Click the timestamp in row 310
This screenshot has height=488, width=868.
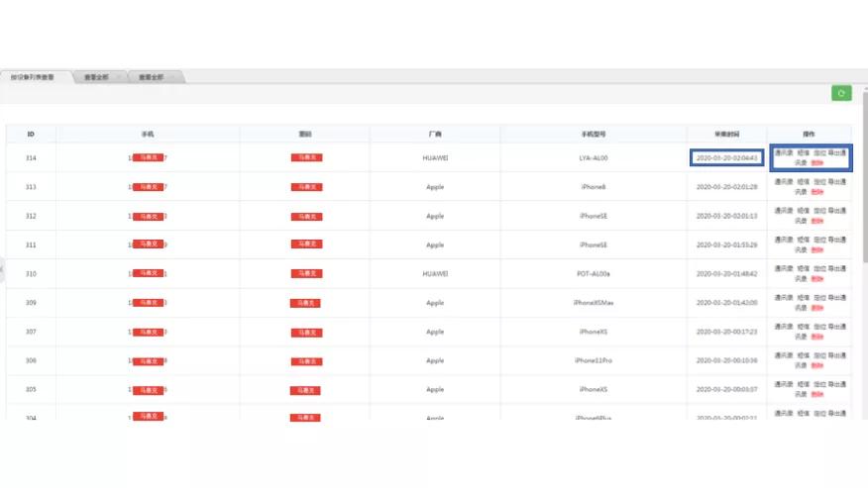click(x=727, y=274)
